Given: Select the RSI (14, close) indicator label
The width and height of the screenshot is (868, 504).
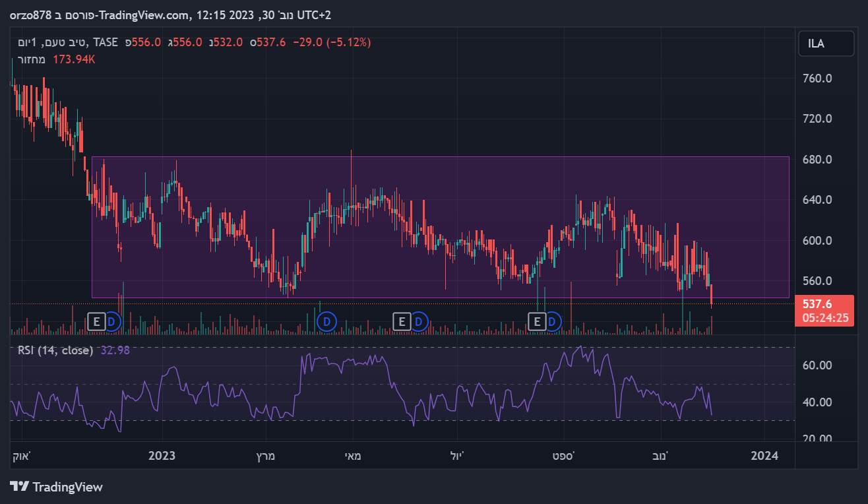Looking at the screenshot, I should coord(55,350).
